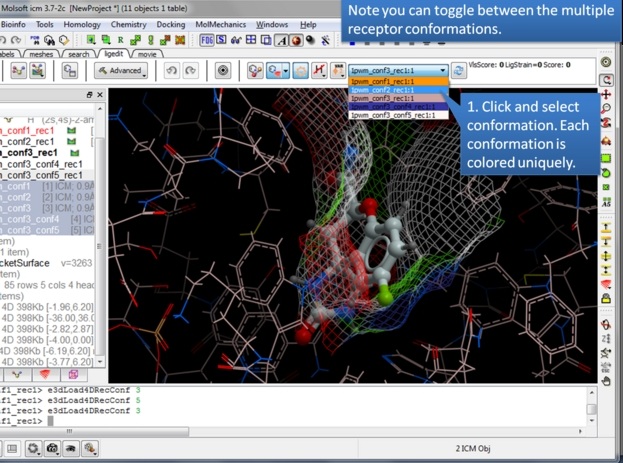Click the refresh icon beside the conformation dropdown
Viewport: 623px width, 463px height.
[x=459, y=71]
